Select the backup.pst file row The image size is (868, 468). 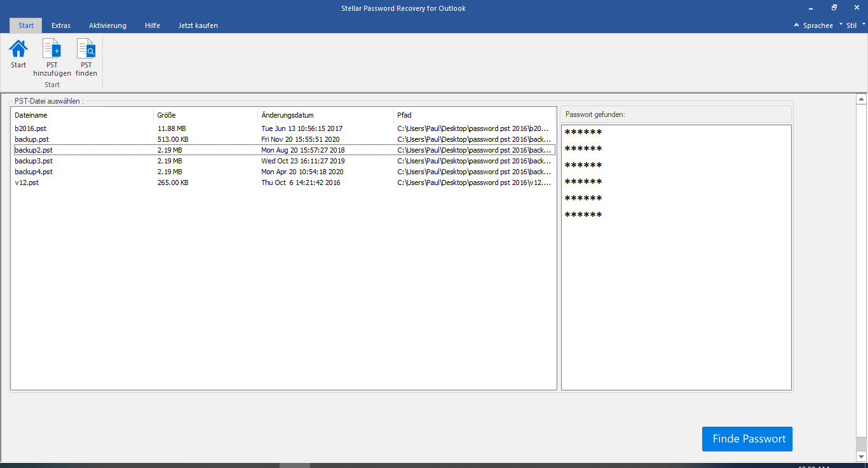pos(283,139)
